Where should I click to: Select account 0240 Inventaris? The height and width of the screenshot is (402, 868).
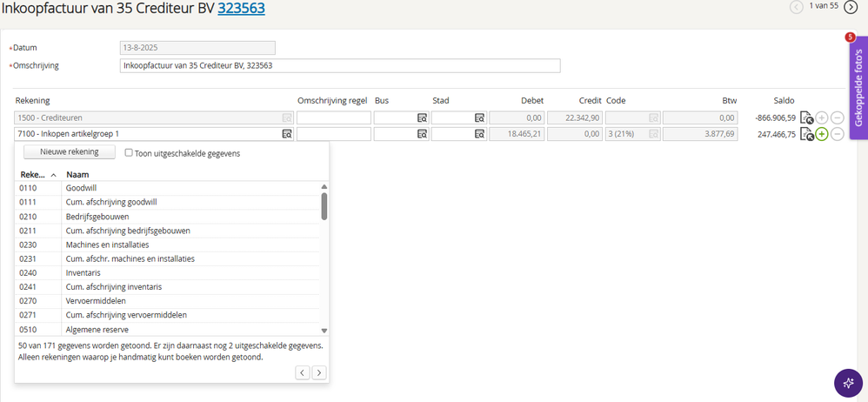pos(167,273)
